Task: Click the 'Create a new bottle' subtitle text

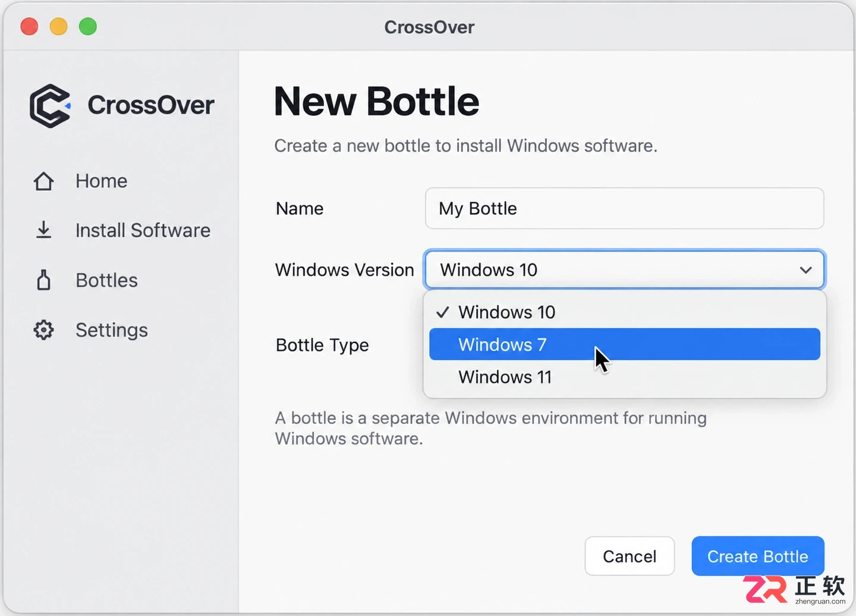Action: coord(465,146)
